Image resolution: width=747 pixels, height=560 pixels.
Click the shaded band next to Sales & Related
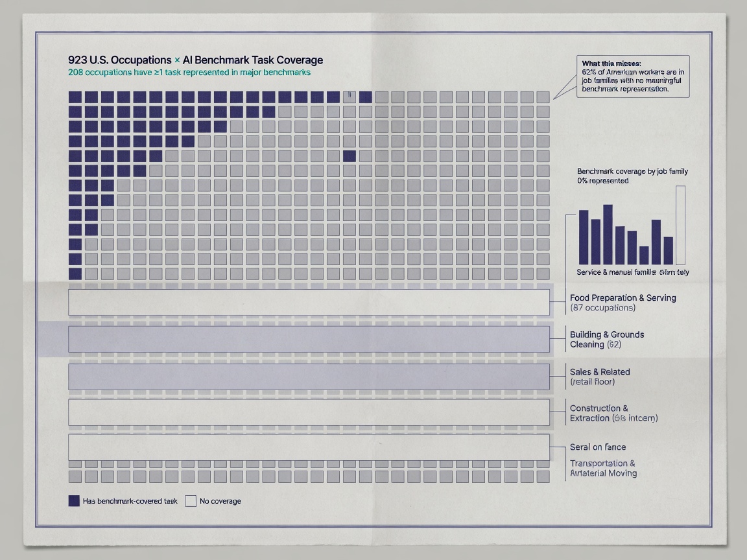click(x=309, y=377)
